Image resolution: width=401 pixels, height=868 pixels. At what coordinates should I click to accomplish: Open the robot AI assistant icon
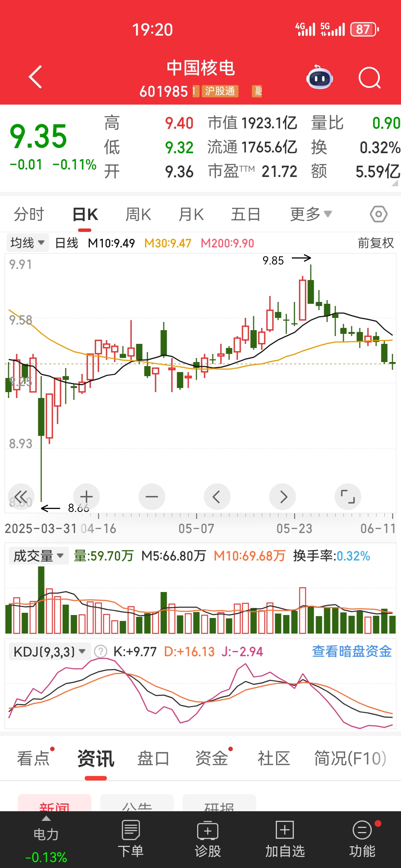(x=320, y=77)
